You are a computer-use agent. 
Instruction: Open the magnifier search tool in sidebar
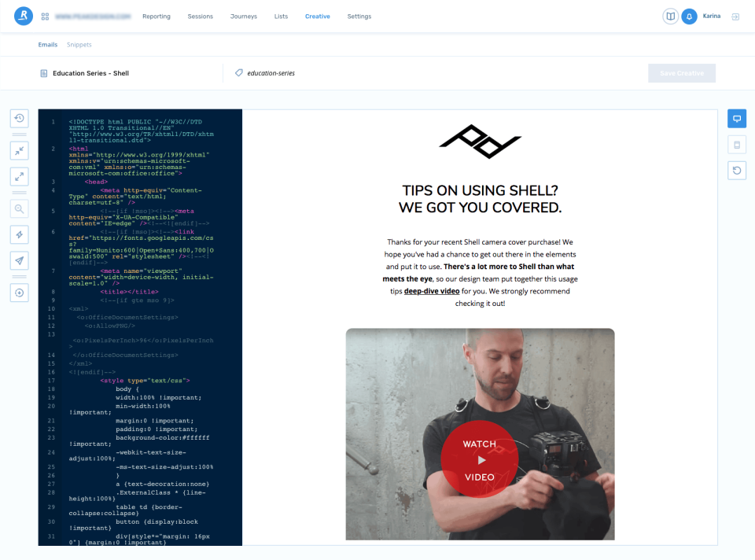coord(19,209)
